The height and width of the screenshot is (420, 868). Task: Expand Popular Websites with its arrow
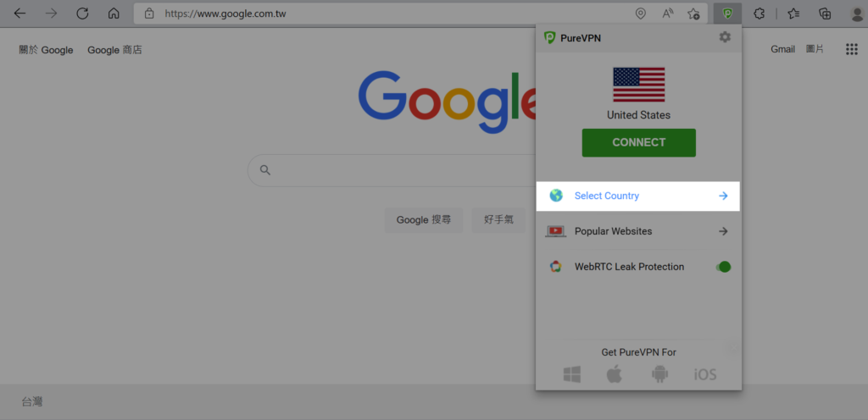[723, 231]
